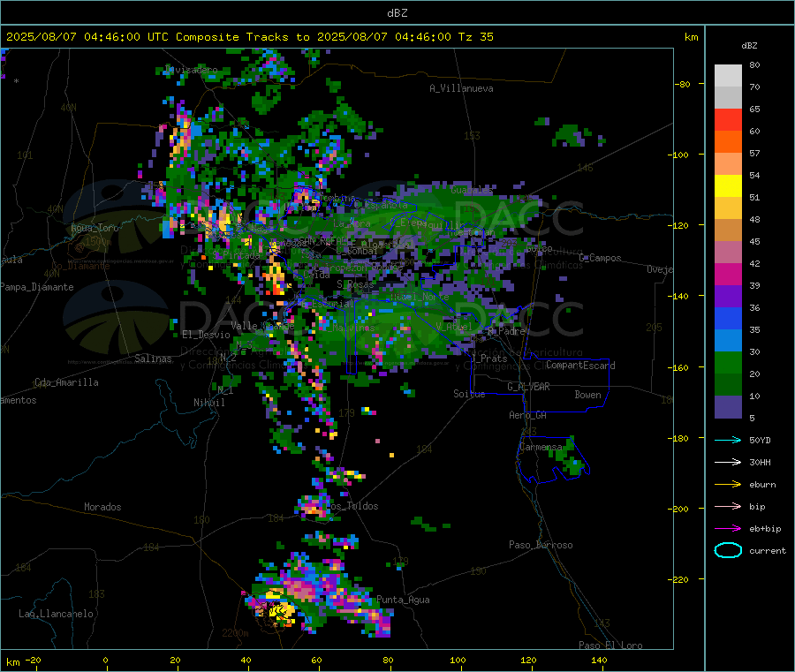Screen dimensions: 795x672
Task: Click the 'Bowen' place label
Action: (x=587, y=395)
